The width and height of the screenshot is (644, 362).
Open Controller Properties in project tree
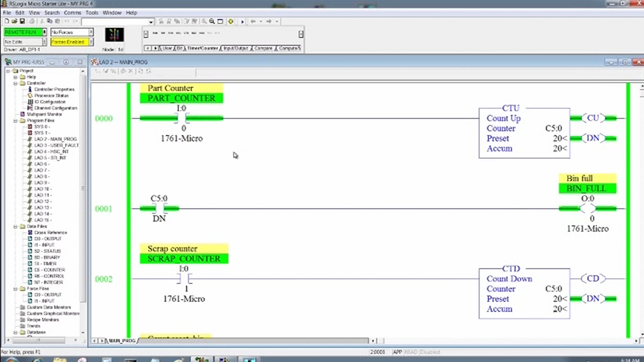pos(54,89)
